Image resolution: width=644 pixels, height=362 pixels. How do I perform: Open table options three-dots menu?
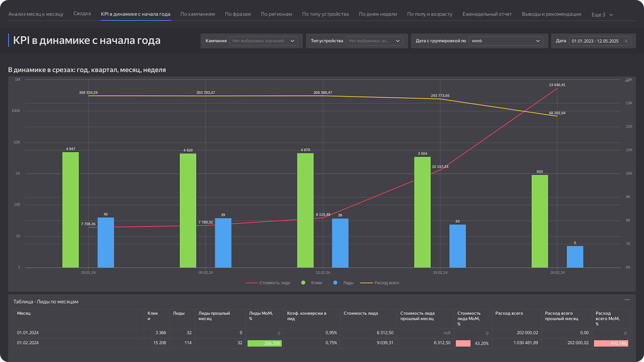point(627,300)
